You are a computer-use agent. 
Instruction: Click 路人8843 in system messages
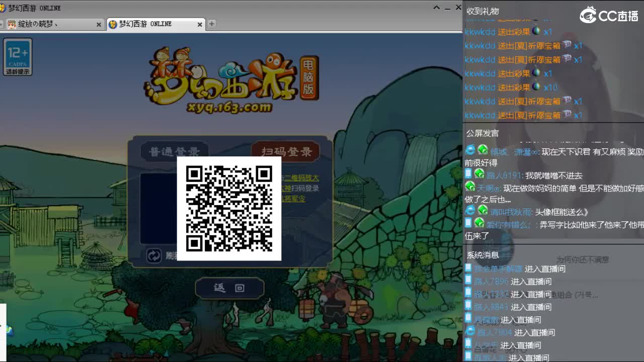pos(491,307)
